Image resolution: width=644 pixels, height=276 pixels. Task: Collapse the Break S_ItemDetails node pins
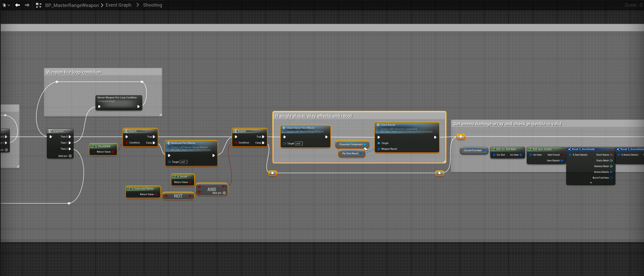point(591,183)
